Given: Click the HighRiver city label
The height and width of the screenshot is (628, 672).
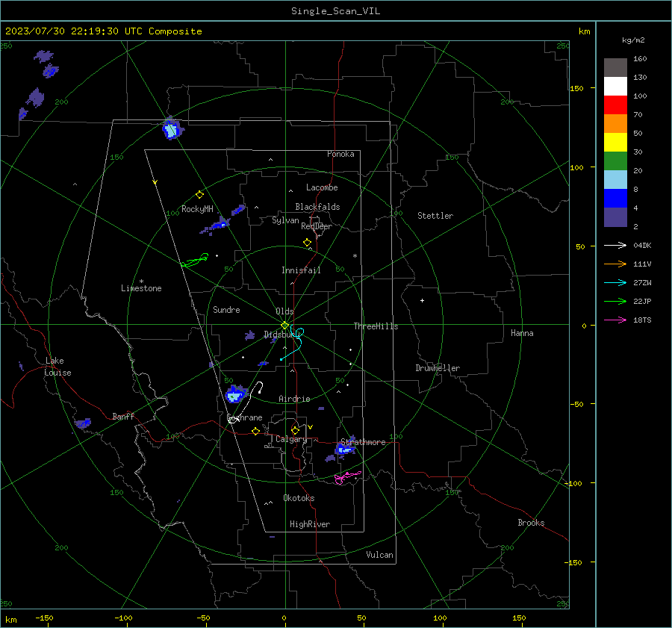Looking at the screenshot, I should (x=310, y=524).
